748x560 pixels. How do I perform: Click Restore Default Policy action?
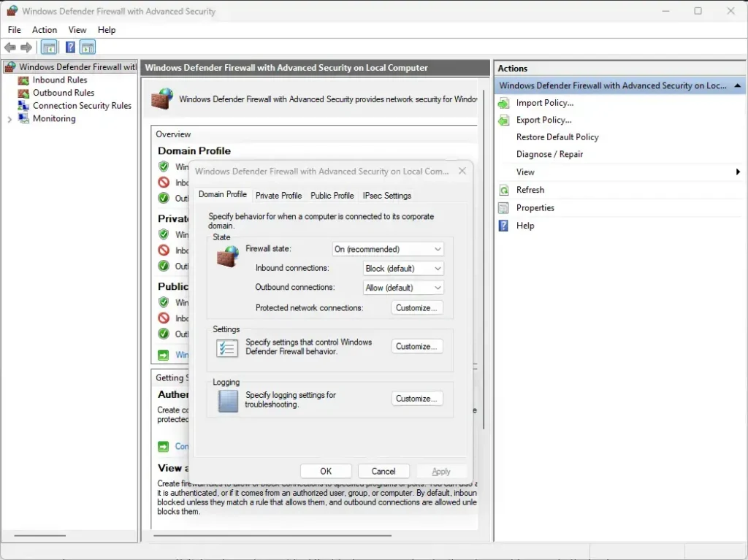tap(557, 137)
